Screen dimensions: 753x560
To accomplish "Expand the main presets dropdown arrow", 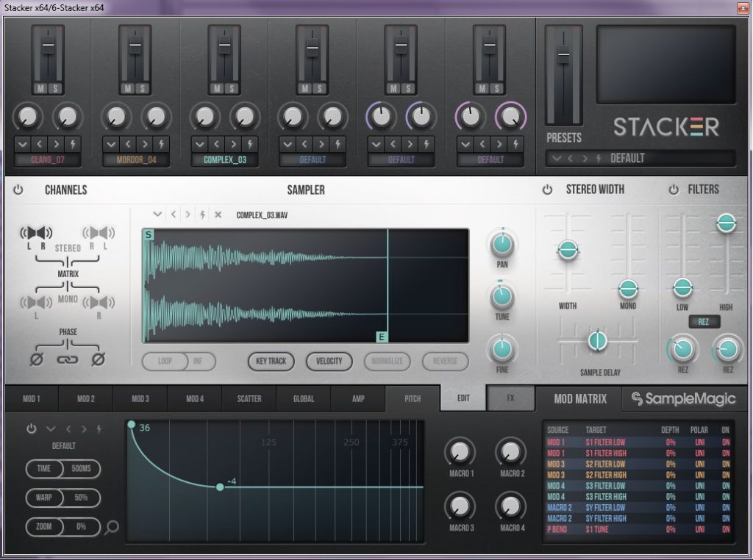I will coord(558,158).
